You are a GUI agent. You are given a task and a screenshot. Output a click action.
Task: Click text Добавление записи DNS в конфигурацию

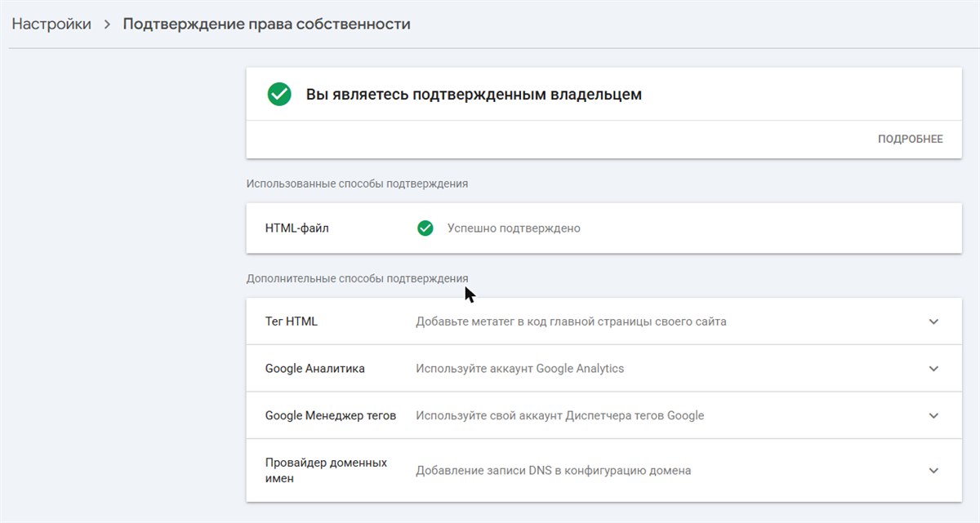(553, 471)
